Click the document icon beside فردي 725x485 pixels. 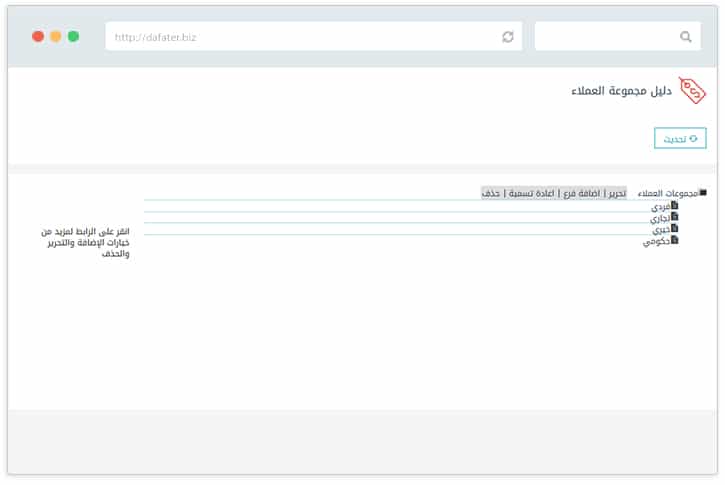[x=675, y=205]
